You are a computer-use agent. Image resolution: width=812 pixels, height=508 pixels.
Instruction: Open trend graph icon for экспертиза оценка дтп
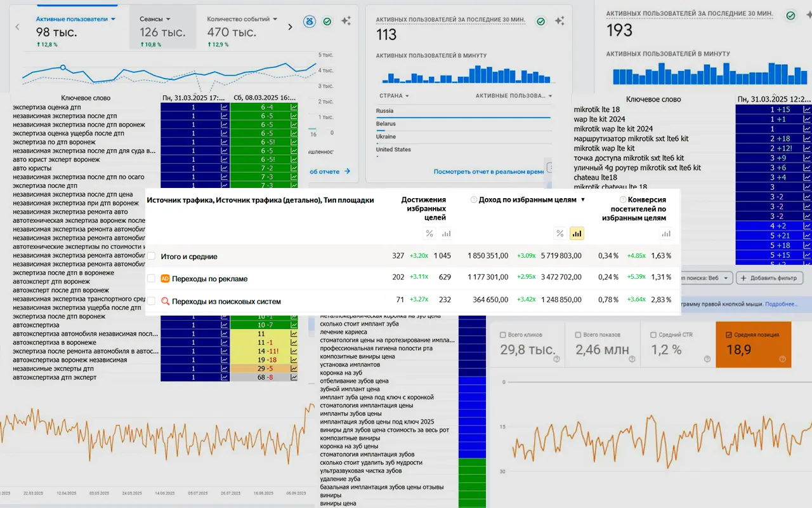pos(225,108)
